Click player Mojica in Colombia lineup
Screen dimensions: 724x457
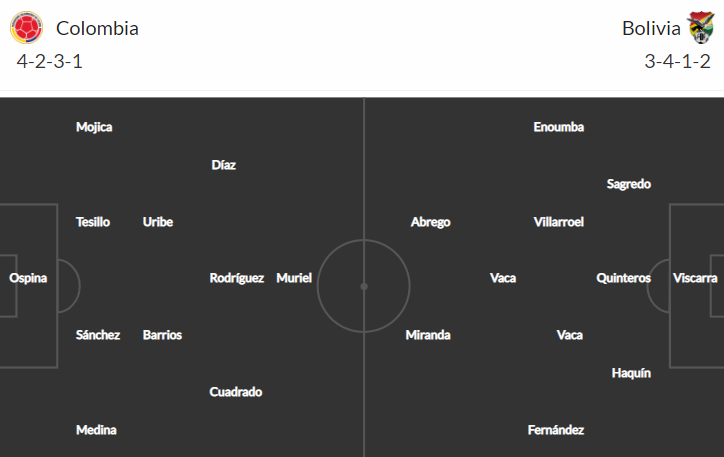click(x=94, y=127)
